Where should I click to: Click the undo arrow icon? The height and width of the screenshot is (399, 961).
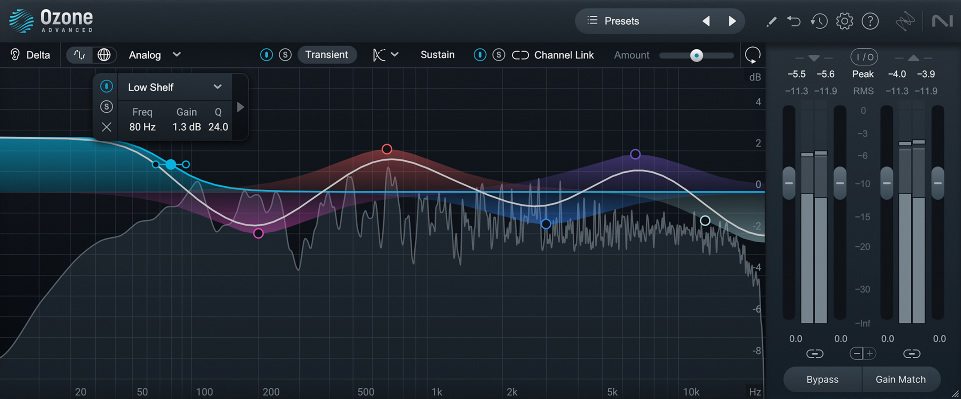pos(794,21)
